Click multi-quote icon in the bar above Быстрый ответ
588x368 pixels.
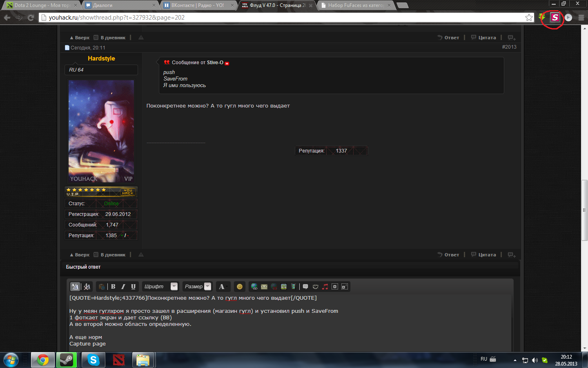pyautogui.click(x=512, y=255)
